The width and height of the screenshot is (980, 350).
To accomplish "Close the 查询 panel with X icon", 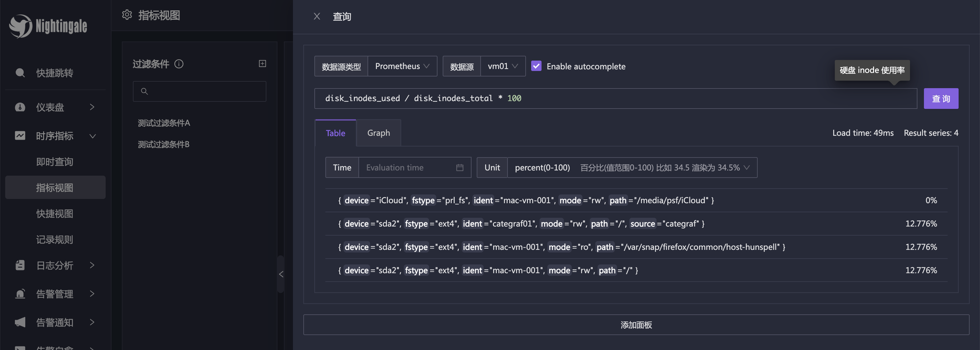I will (317, 16).
